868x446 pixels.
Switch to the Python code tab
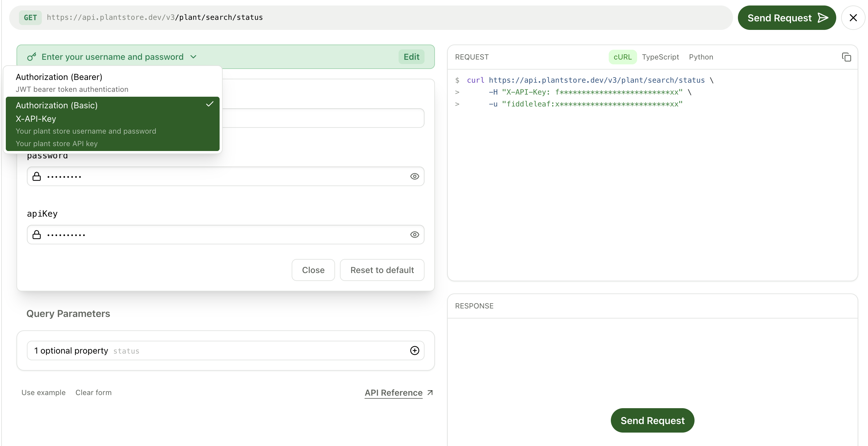pos(701,57)
